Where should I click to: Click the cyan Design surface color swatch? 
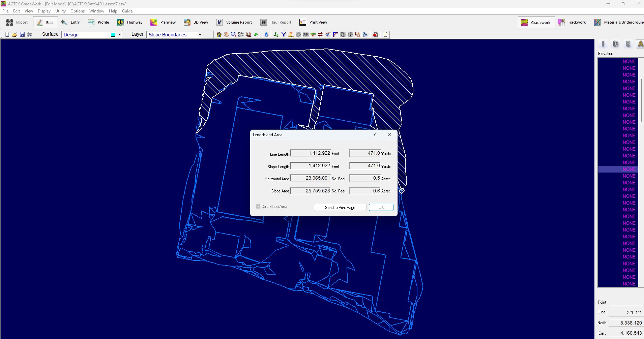113,35
